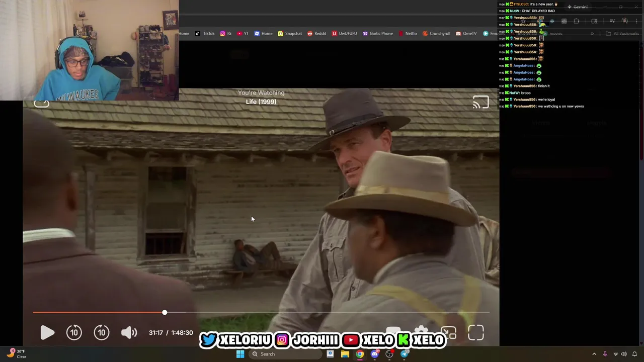The image size is (644, 362).
Task: Open the system volume tray icon
Action: (624, 354)
